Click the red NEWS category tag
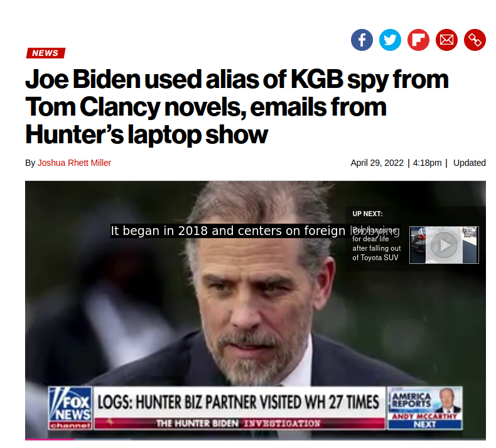This screenshot has height=448, width=496. 46,53
